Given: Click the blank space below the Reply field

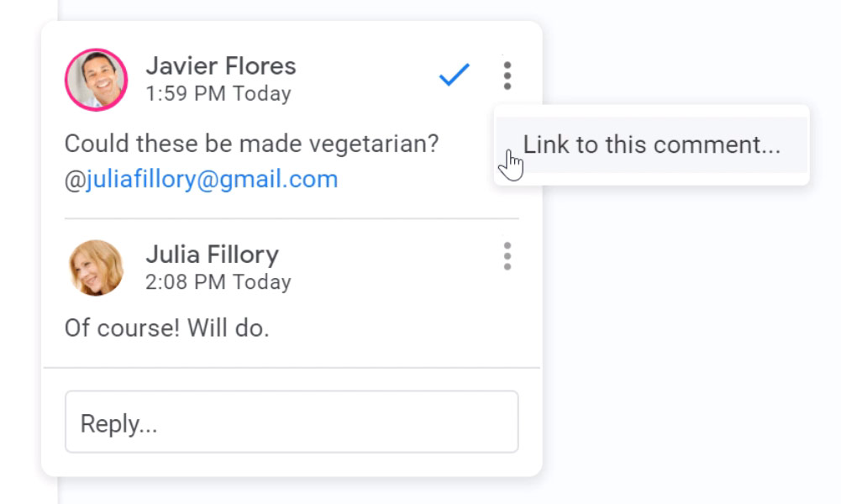Looking at the screenshot, I should tap(291, 465).
